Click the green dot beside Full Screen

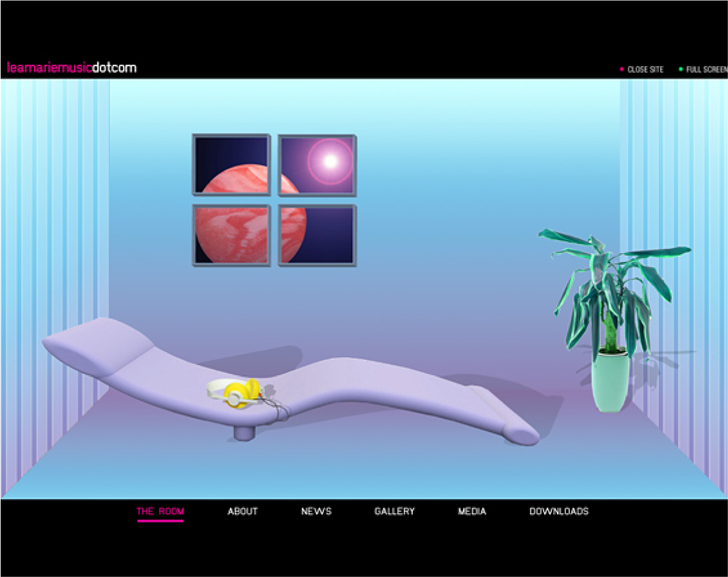coord(681,69)
